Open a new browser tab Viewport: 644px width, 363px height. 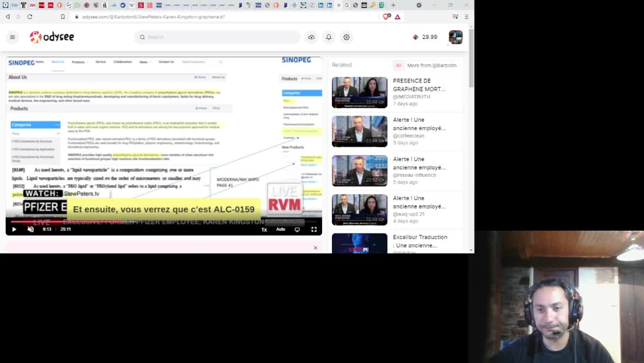[393, 5]
